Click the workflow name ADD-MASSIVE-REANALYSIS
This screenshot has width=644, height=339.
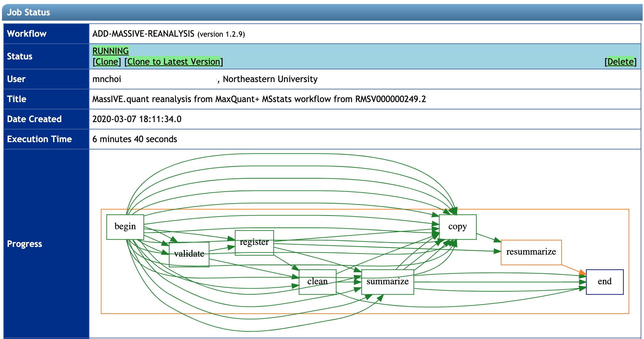143,34
